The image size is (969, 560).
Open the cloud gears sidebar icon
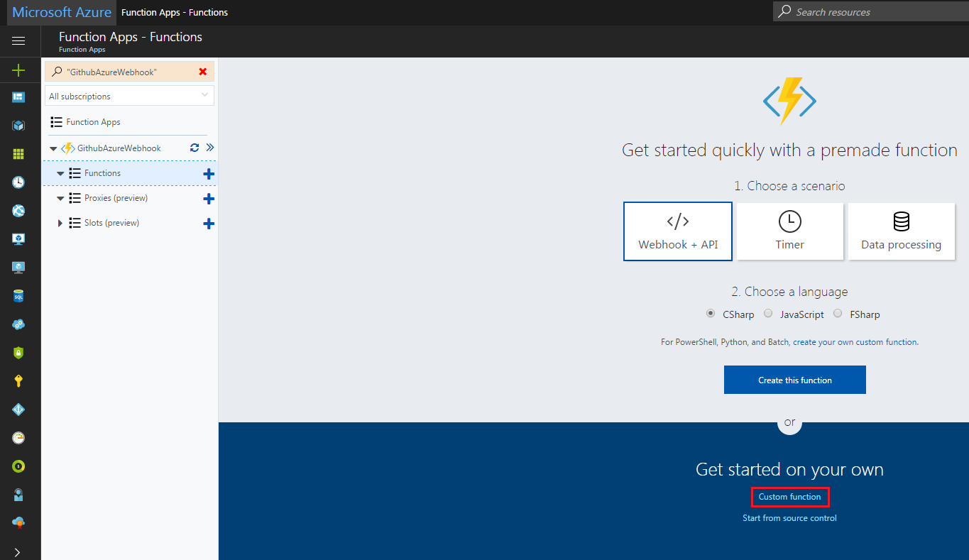(18, 324)
